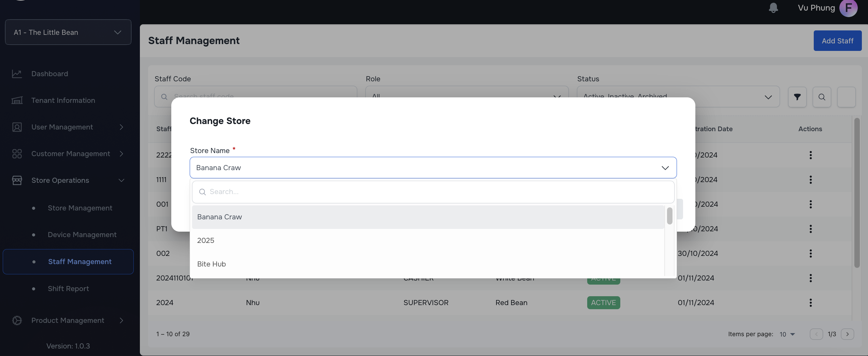Collapse the Store Name dropdown in Change Store

coord(665,168)
